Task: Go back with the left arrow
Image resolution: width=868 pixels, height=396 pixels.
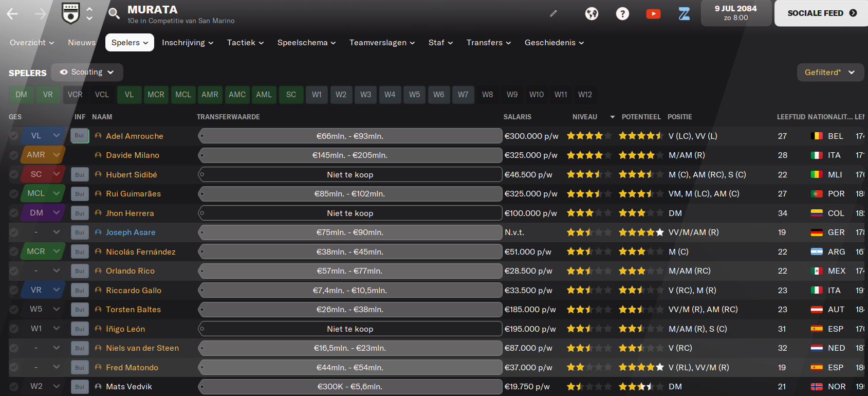Action: click(12, 14)
